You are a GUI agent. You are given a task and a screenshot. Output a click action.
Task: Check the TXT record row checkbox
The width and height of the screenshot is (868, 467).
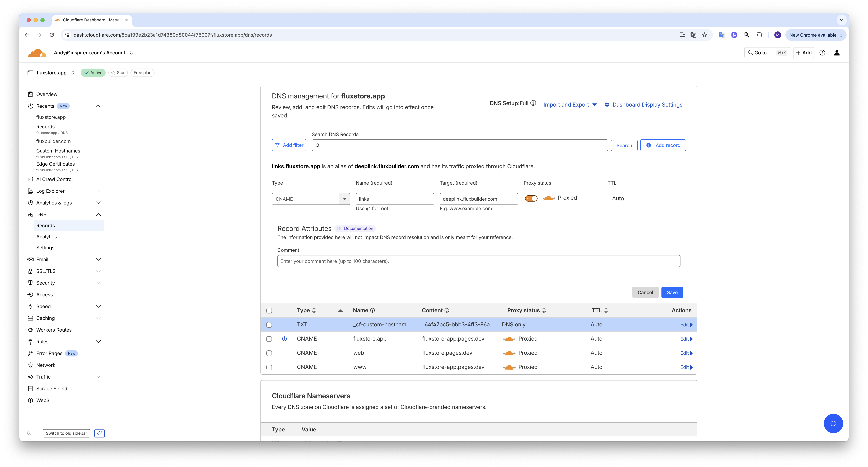coord(269,325)
